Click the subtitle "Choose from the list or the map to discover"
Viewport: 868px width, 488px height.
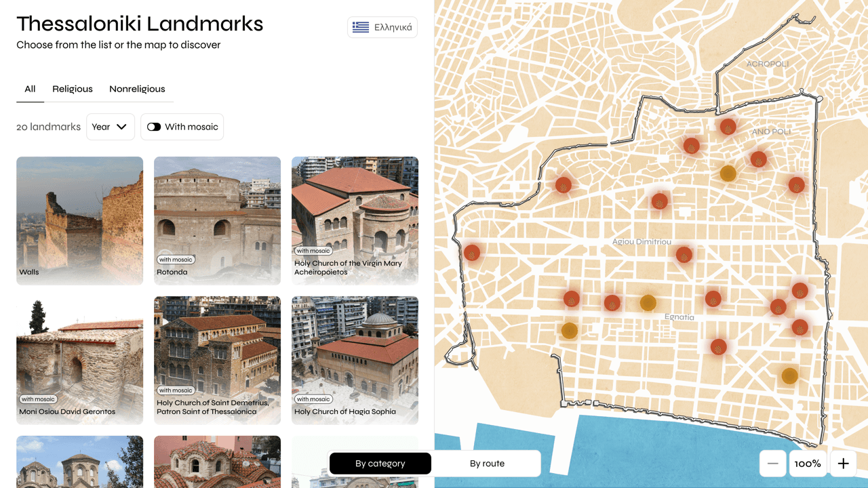[119, 45]
